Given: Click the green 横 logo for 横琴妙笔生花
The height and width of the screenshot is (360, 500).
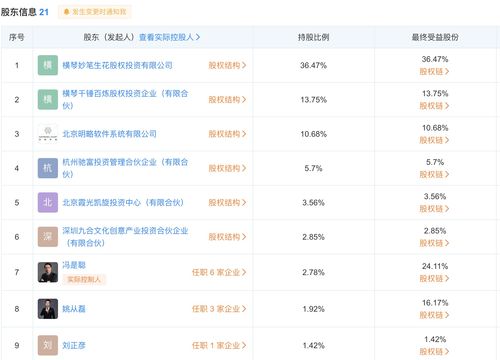Looking at the screenshot, I should click(48, 65).
